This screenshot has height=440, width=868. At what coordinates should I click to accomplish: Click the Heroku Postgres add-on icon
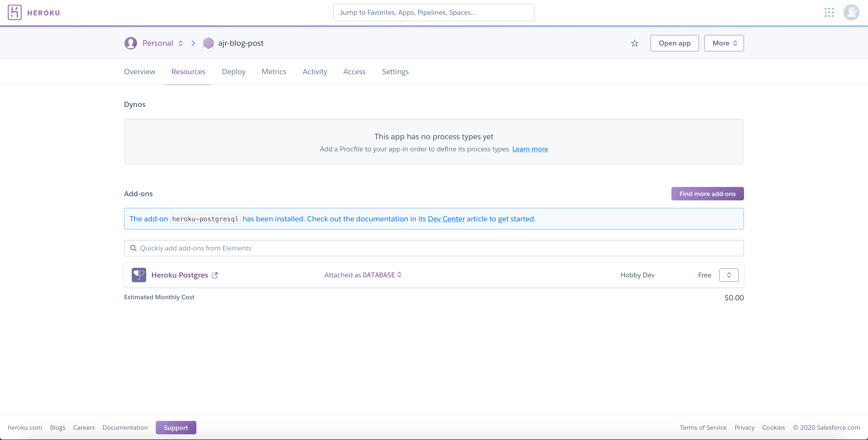[138, 274]
